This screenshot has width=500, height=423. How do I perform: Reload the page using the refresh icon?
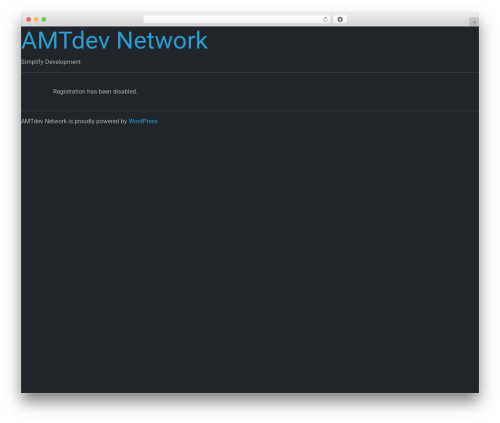pyautogui.click(x=325, y=19)
